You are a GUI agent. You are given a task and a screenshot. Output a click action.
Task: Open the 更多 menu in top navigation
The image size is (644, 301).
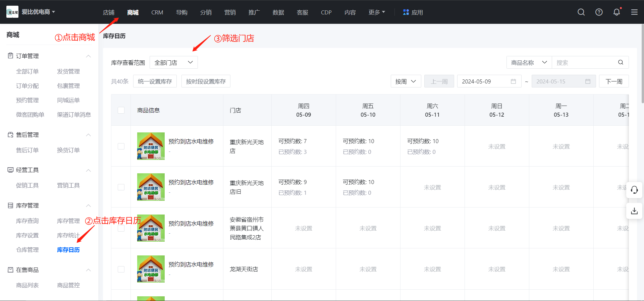[377, 12]
